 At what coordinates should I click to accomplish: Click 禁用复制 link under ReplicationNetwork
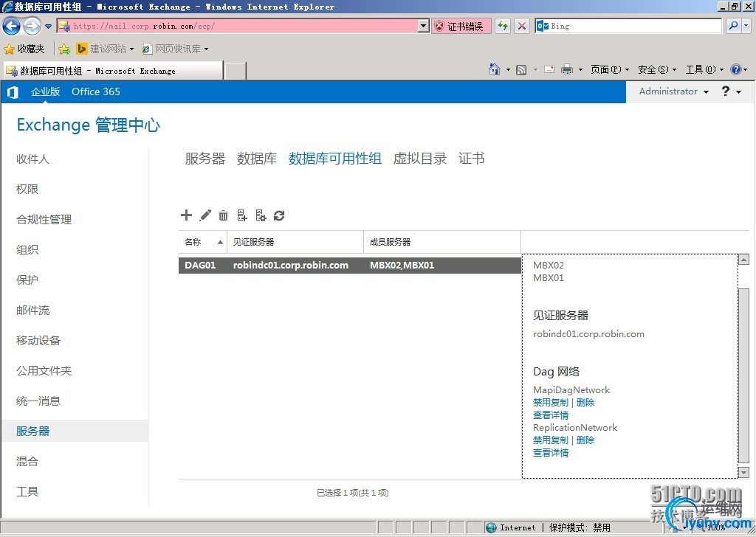[x=551, y=440]
